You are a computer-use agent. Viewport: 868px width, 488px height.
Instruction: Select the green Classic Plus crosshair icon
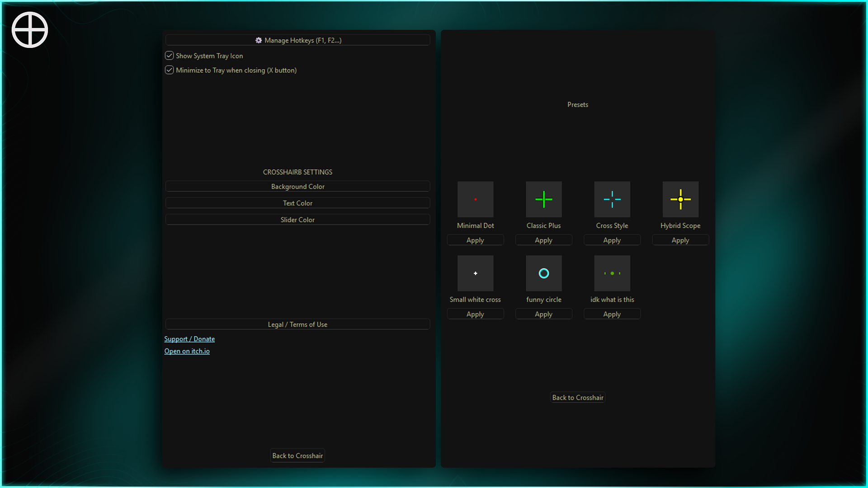543,199
